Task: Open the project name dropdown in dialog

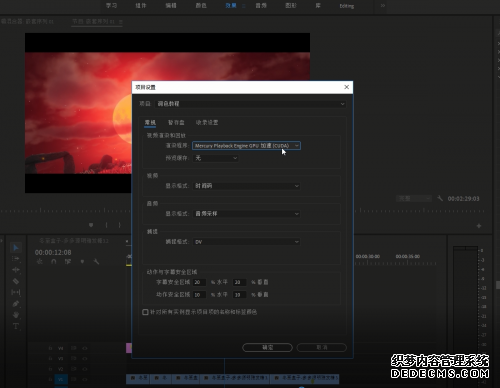Action: [x=250, y=104]
